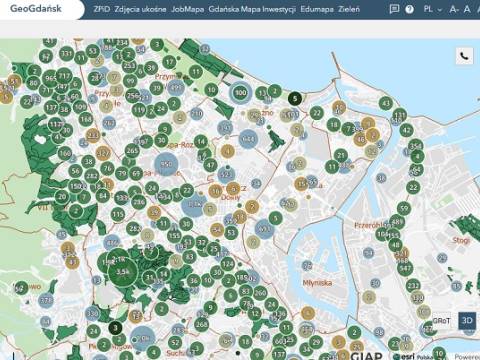Select the blue 950 cluster marker
480x360 pixels.
[x=166, y=164]
